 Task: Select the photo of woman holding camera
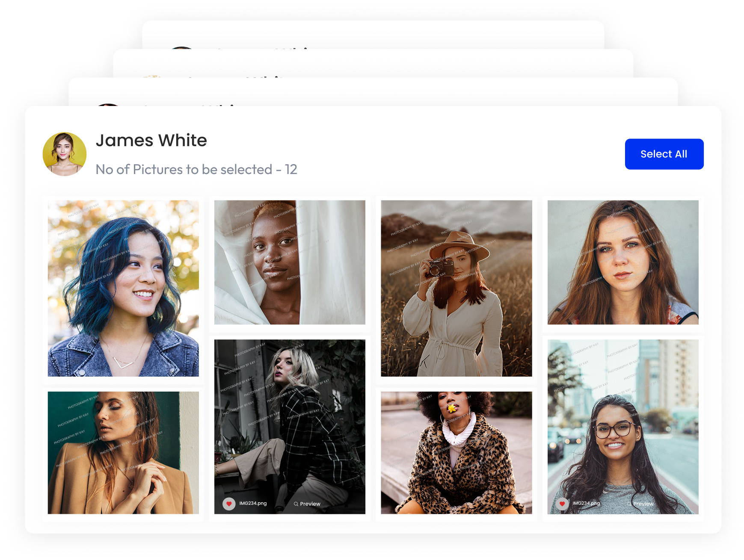(x=456, y=288)
